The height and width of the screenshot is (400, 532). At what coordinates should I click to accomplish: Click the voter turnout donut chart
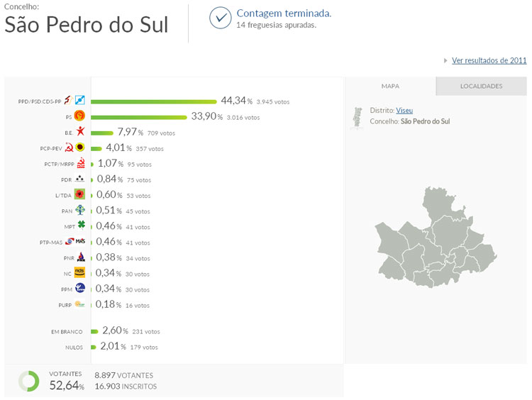tap(29, 381)
